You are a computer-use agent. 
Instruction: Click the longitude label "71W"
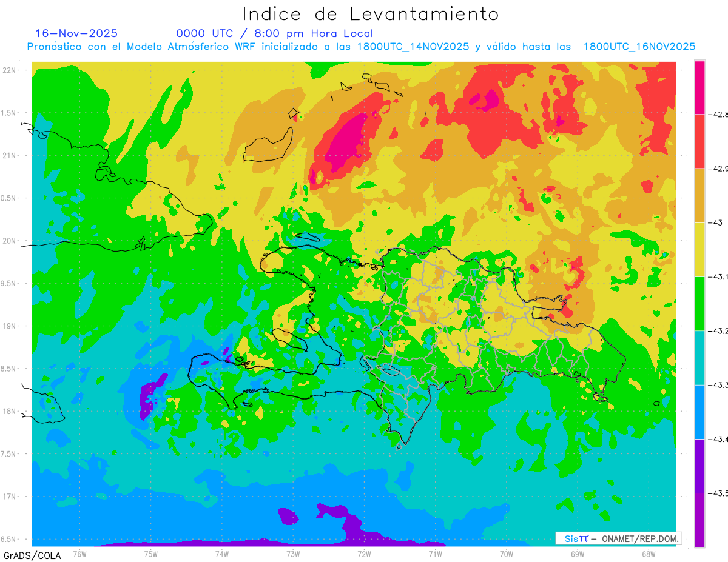coord(435,553)
